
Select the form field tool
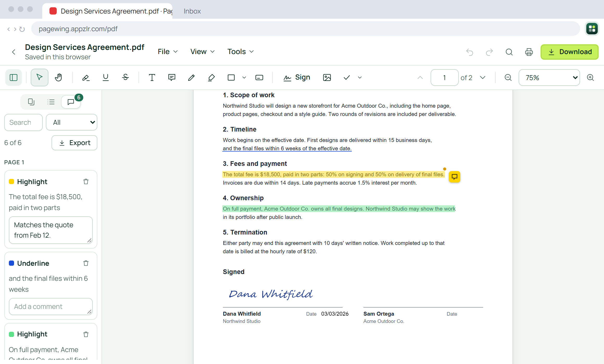(259, 77)
